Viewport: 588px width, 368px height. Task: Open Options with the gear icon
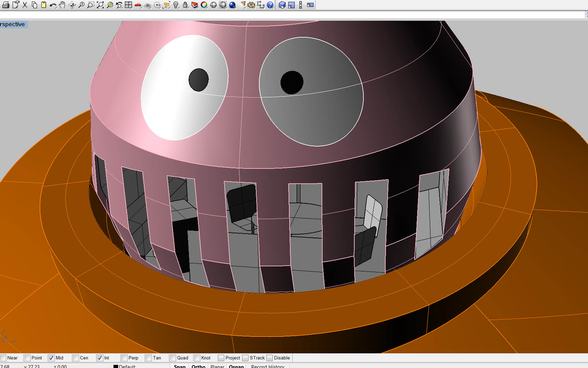(251, 5)
